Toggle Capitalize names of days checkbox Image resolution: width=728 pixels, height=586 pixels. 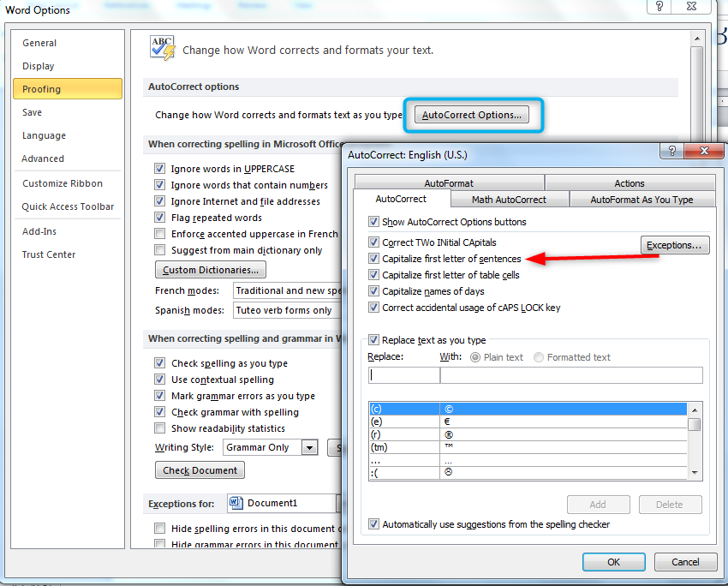[x=373, y=290]
